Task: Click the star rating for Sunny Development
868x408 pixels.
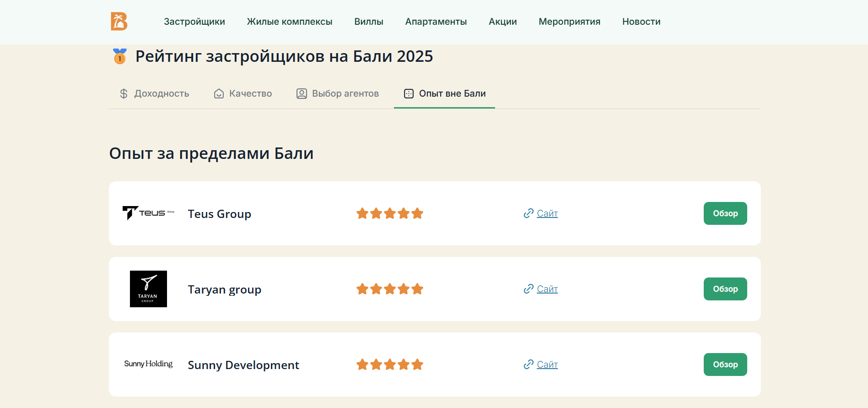Action: [390, 364]
